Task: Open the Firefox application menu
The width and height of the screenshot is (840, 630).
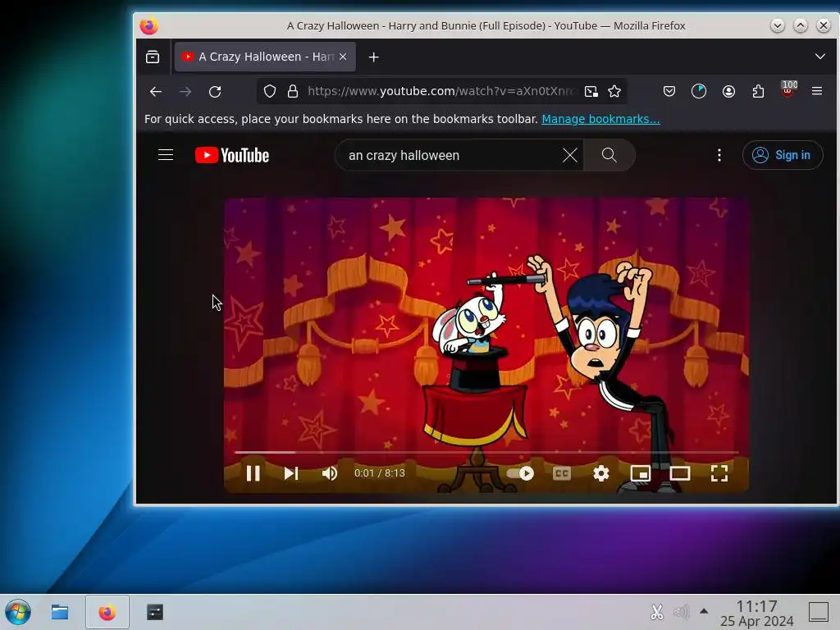Action: click(816, 92)
